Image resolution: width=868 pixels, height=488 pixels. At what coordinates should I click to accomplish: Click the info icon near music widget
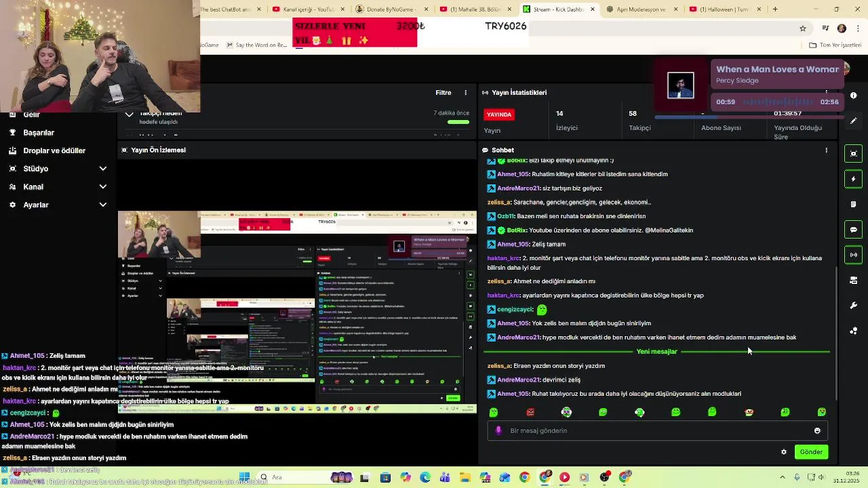click(x=853, y=96)
